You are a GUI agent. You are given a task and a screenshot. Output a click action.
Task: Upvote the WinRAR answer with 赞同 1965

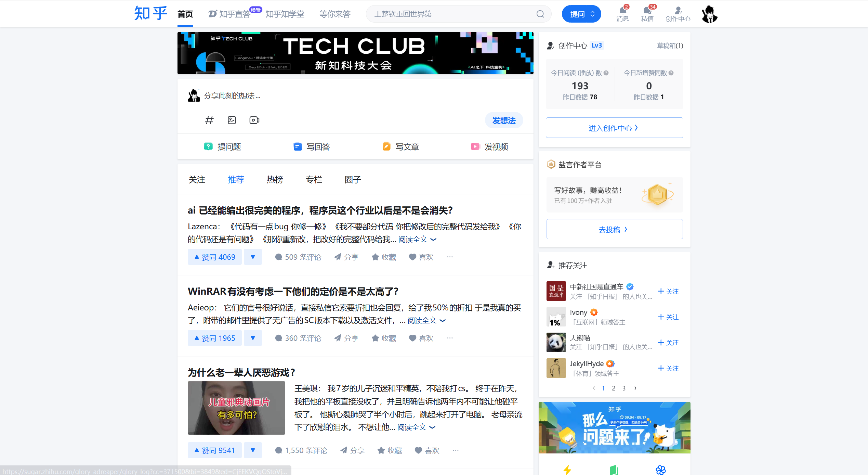coord(215,338)
